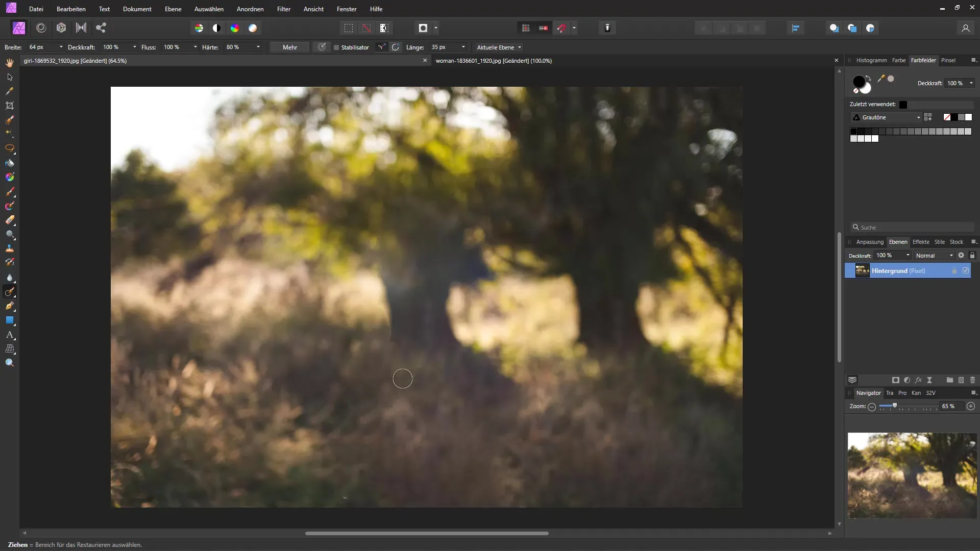Select the Paint Brush tool
Image resolution: width=980 pixels, height=551 pixels.
click(10, 192)
